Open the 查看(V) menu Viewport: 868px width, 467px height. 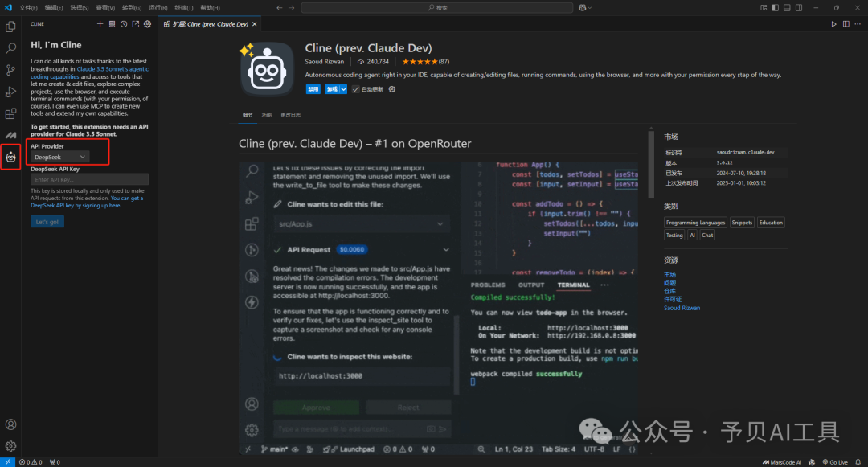click(x=105, y=8)
